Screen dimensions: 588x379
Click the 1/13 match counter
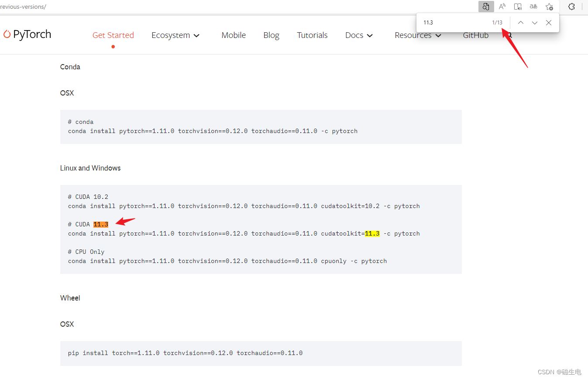pyautogui.click(x=497, y=23)
